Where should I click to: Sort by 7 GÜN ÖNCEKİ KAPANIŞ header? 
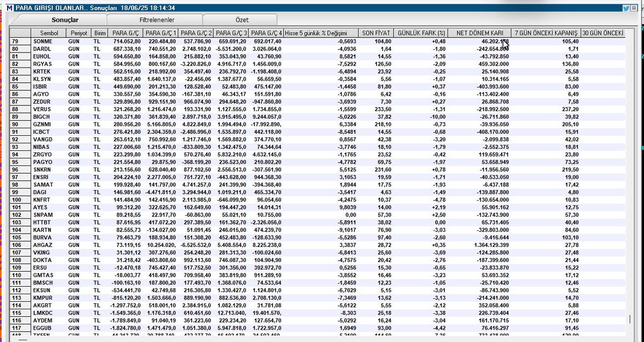(545, 33)
